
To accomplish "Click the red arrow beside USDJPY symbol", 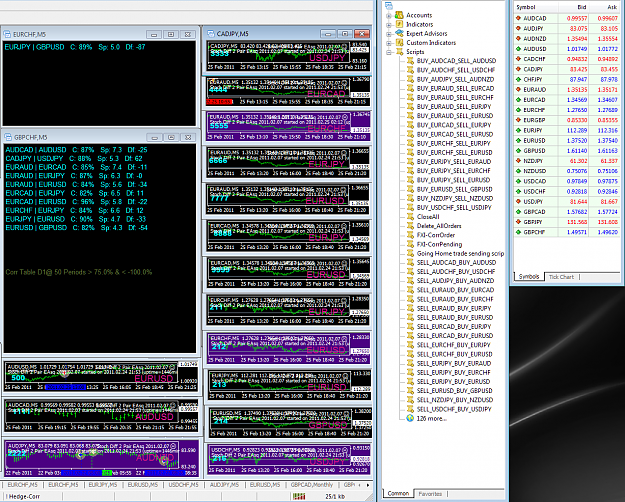I will click(518, 201).
